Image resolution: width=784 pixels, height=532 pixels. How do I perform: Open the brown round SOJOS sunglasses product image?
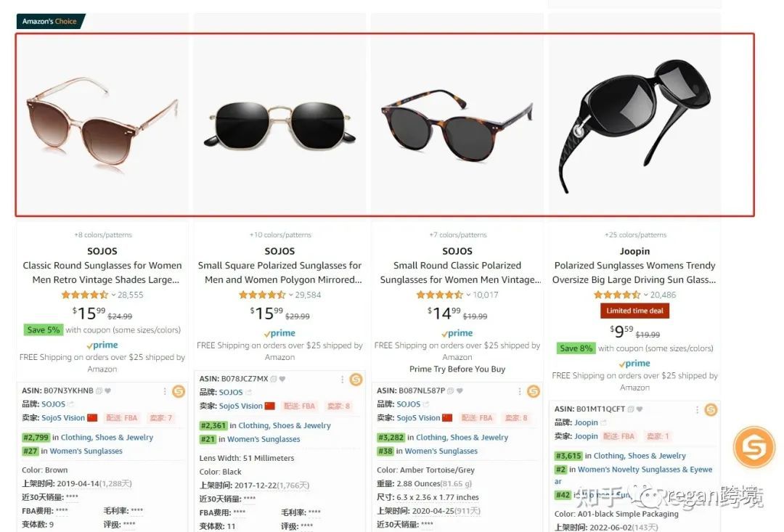pos(102,125)
